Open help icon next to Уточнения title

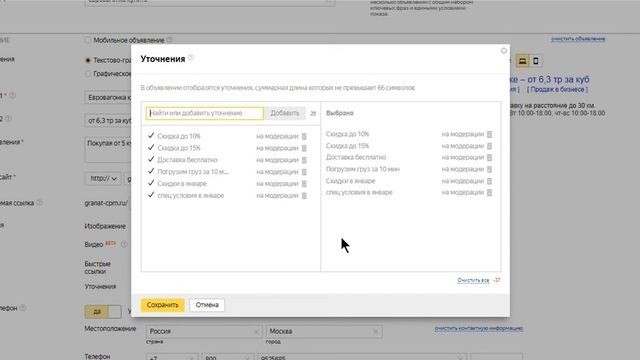[191, 58]
